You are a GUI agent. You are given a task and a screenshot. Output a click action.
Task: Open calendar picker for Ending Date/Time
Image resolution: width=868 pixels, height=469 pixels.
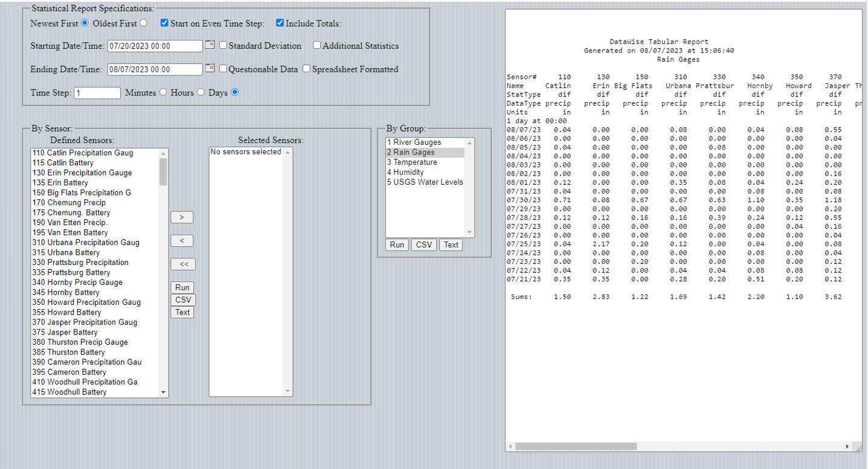coord(210,68)
